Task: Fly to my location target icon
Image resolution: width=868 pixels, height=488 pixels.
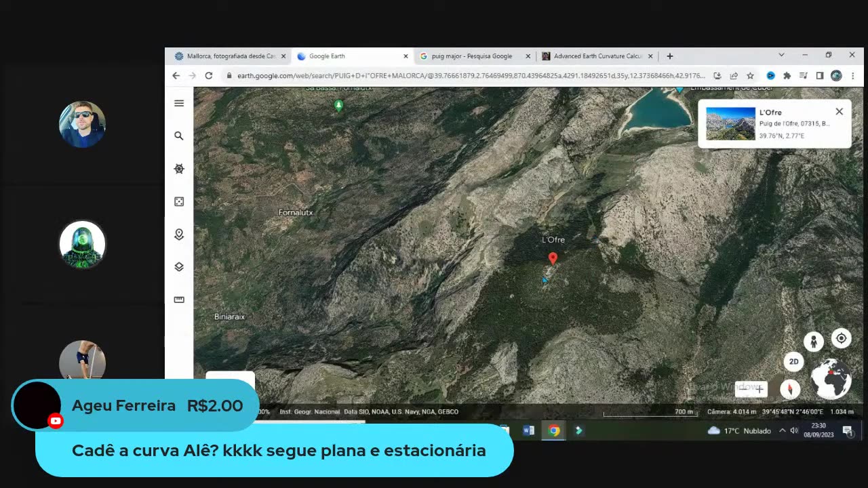Action: click(x=841, y=338)
